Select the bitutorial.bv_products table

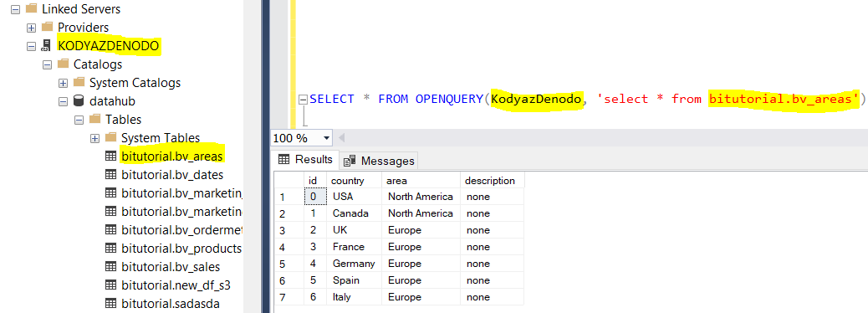(x=181, y=249)
